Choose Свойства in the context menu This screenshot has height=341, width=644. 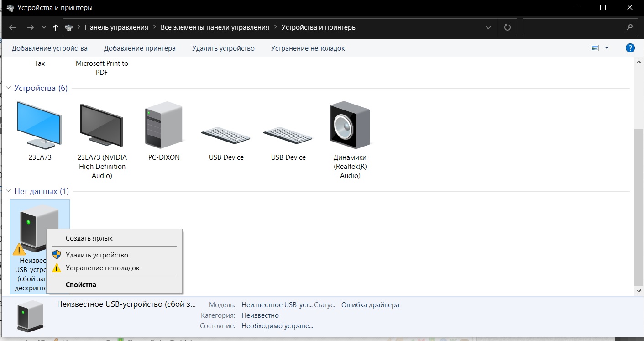coord(81,285)
